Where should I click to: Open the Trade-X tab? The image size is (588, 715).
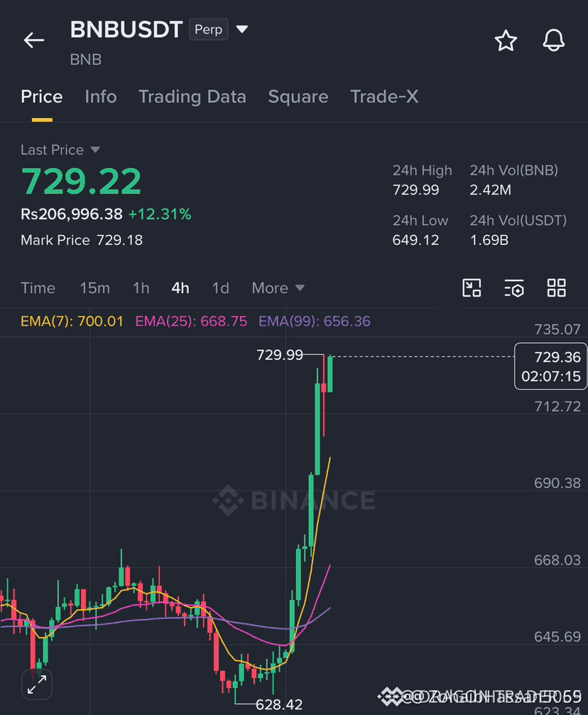click(x=384, y=97)
